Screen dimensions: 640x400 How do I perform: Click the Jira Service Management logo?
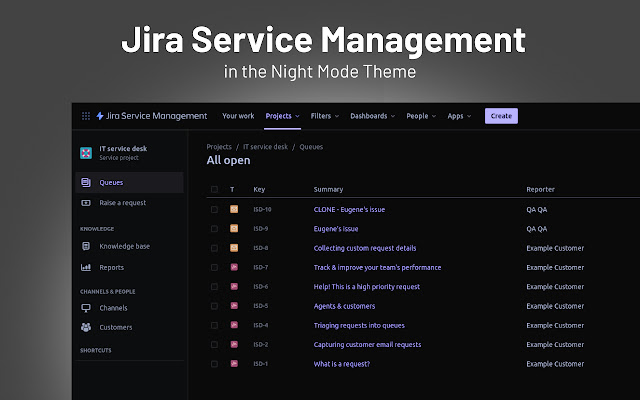tap(151, 116)
